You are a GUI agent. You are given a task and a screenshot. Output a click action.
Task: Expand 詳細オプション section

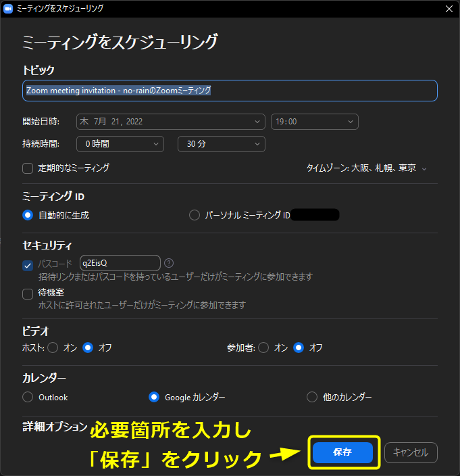tap(55, 427)
